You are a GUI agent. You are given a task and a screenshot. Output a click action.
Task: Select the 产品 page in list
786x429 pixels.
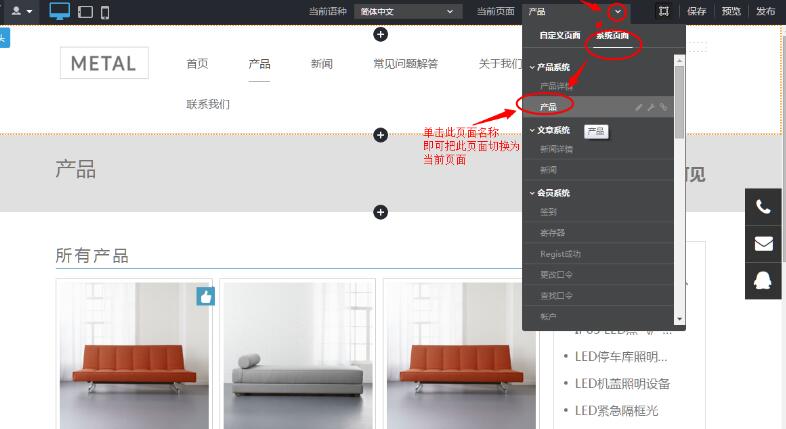point(548,107)
